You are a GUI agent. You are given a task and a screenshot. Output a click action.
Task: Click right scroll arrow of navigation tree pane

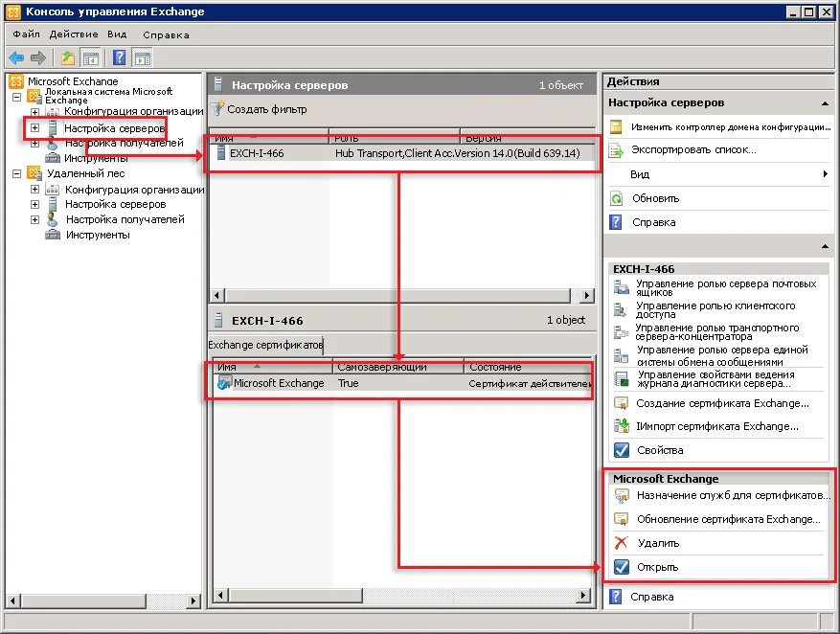tap(193, 600)
